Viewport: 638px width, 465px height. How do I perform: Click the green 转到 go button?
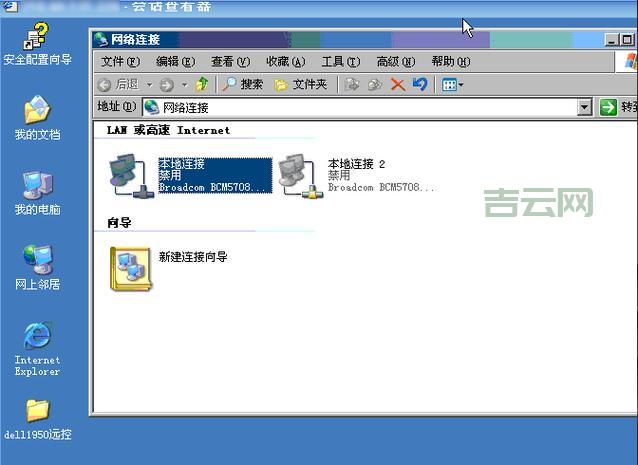617,107
